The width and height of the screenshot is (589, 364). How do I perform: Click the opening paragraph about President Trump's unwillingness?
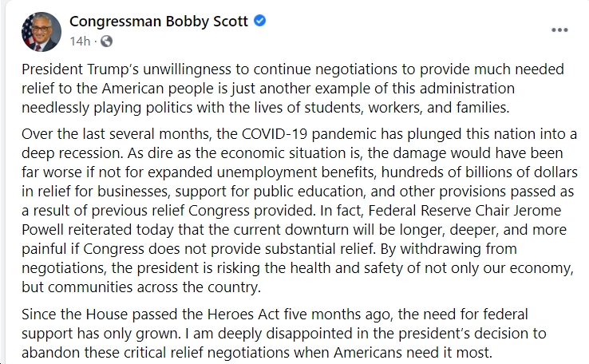point(293,89)
